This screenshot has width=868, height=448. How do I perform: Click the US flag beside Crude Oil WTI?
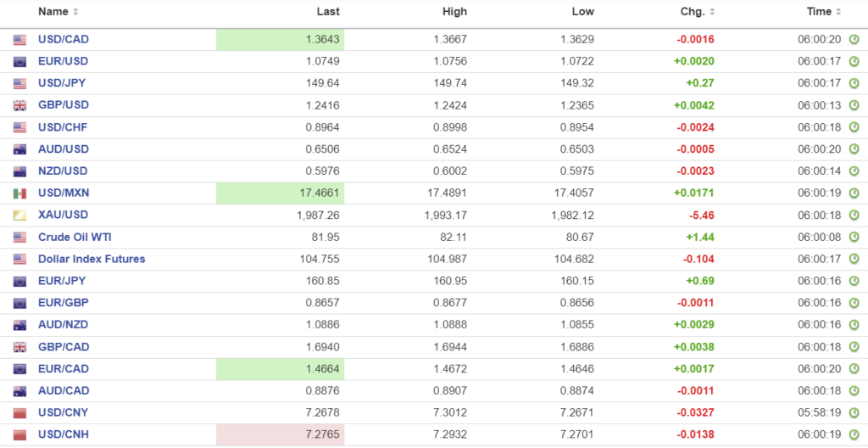pyautogui.click(x=19, y=238)
